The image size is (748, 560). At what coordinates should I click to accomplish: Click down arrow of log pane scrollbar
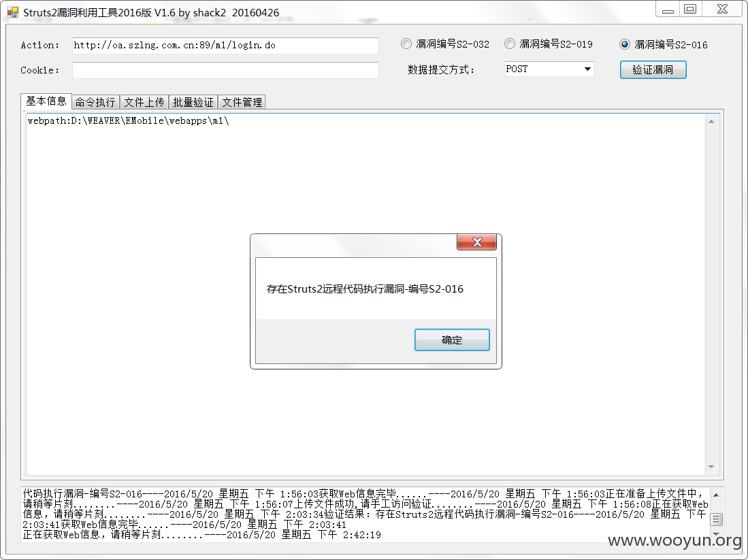(x=716, y=534)
